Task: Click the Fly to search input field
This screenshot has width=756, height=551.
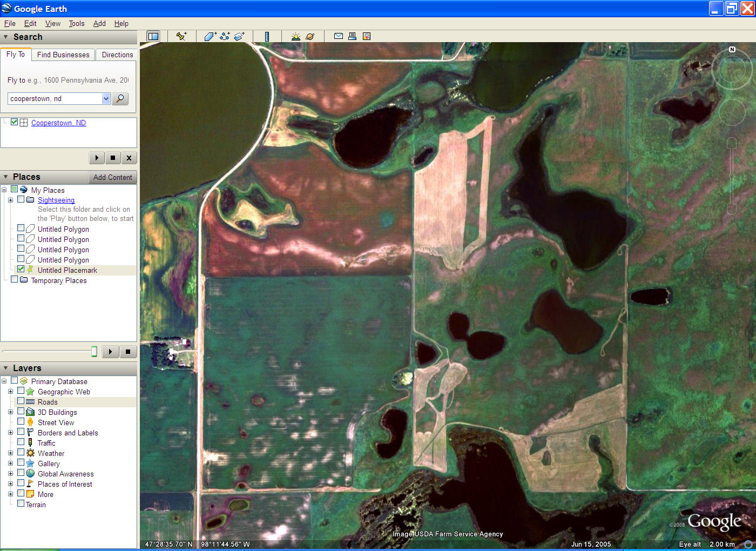Action: (55, 98)
